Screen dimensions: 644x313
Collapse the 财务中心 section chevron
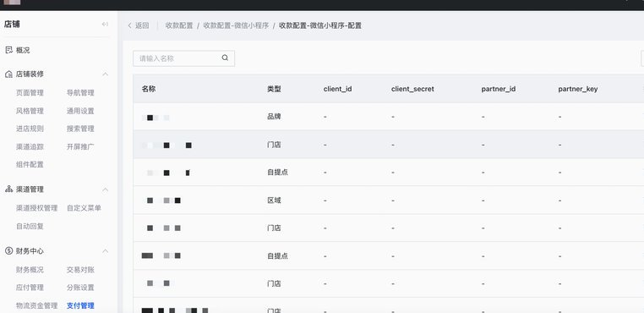[105, 251]
